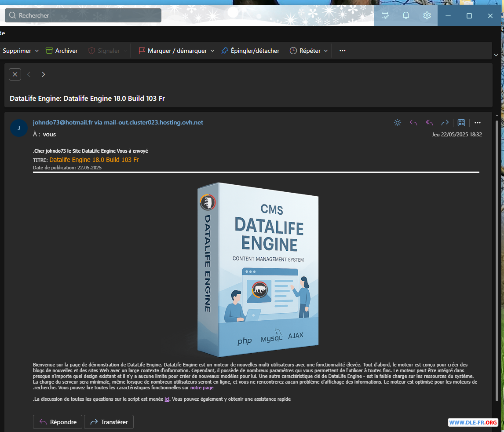Open the 'ici' discussion link
Image resolution: width=504 pixels, height=432 pixels.
167,399
